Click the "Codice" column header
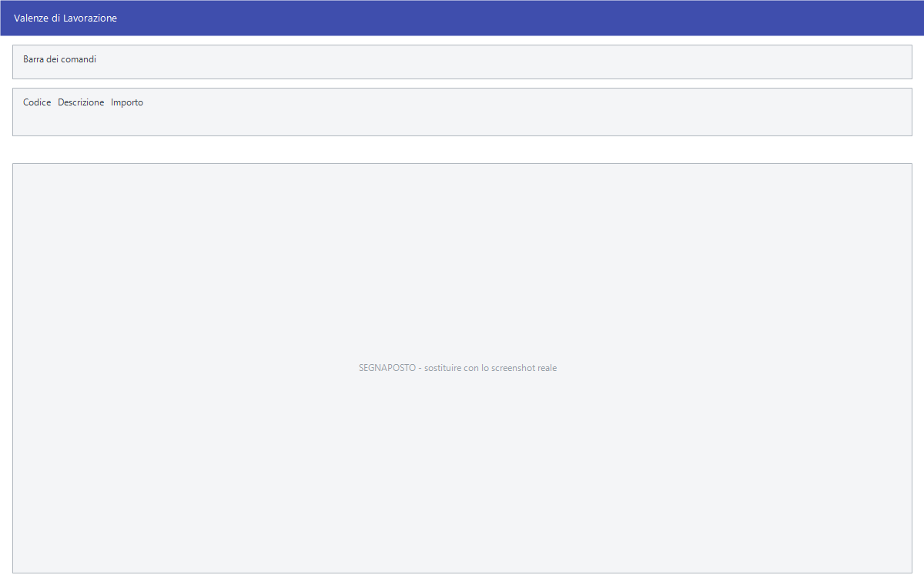 (x=37, y=102)
